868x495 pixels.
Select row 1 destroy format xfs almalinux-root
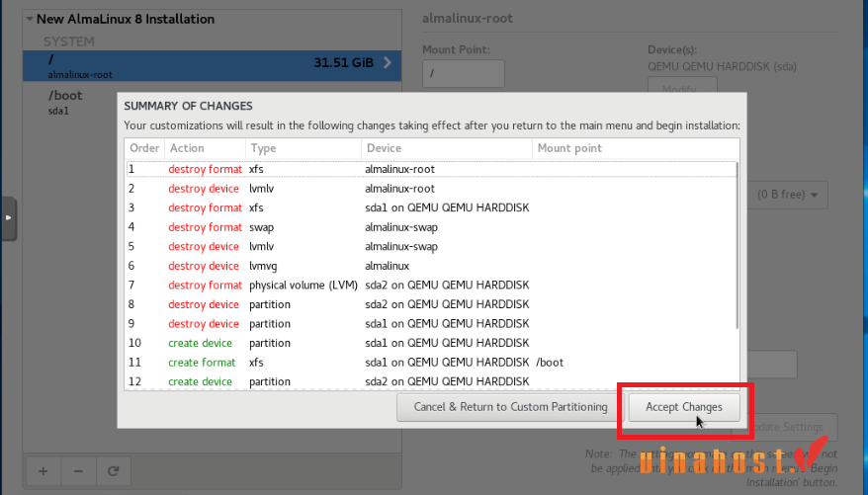click(x=431, y=169)
